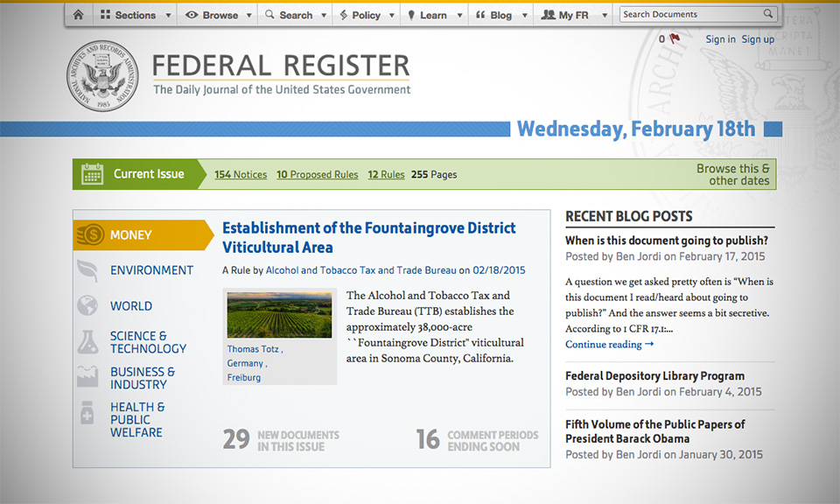Click the Current Issue calendar icon
The width and height of the screenshot is (840, 504).
pyautogui.click(x=93, y=174)
